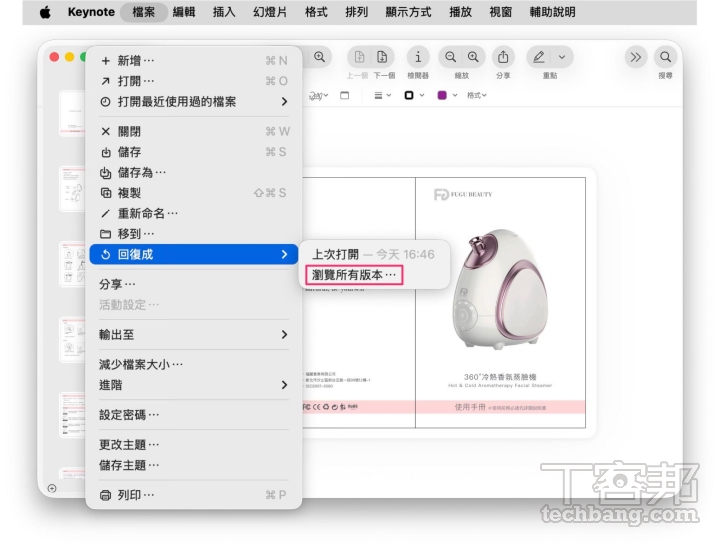Expand 打開最近使用過的檔案 submenu
The height and width of the screenshot is (547, 720).
193,102
